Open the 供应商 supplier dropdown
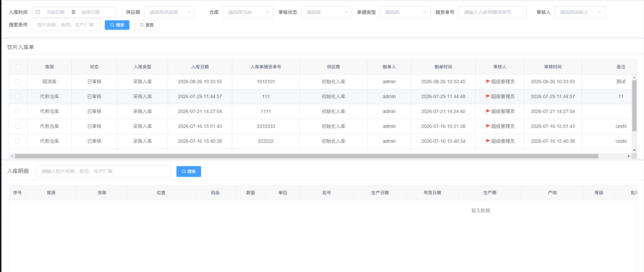The width and height of the screenshot is (644, 272). pyautogui.click(x=169, y=12)
